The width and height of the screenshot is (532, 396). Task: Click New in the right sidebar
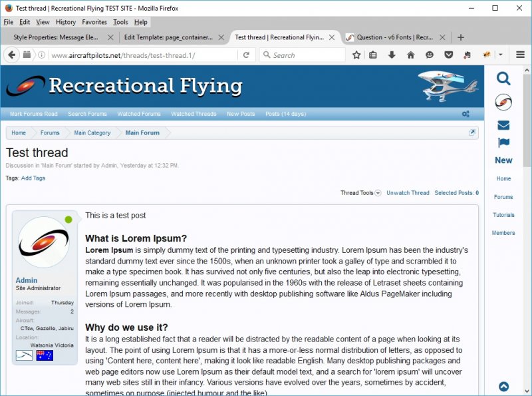click(503, 160)
